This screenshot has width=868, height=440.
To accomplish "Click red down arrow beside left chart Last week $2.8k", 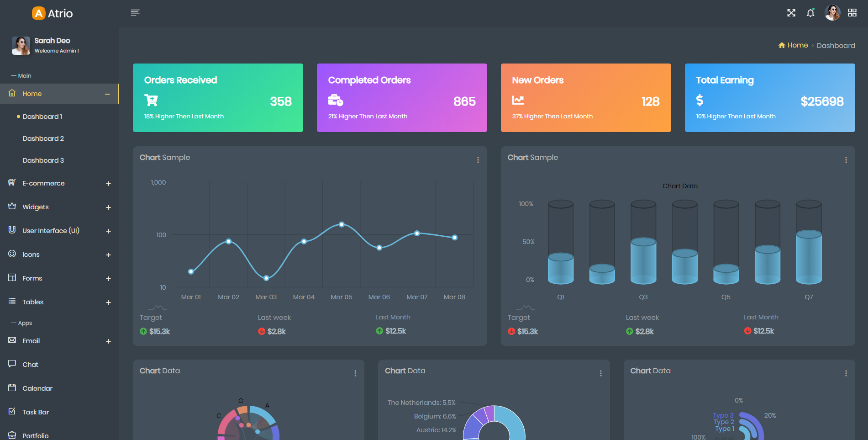I will [x=262, y=331].
